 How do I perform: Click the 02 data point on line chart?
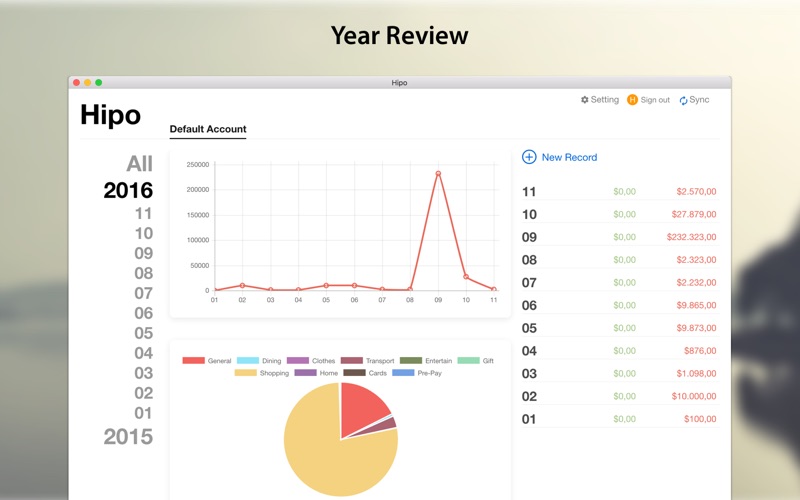tap(242, 285)
